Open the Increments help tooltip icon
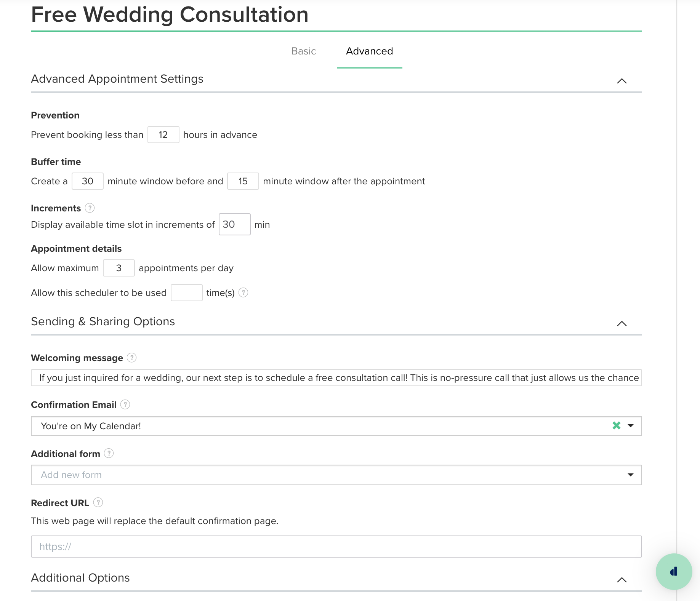This screenshot has height=601, width=700. coord(90,208)
